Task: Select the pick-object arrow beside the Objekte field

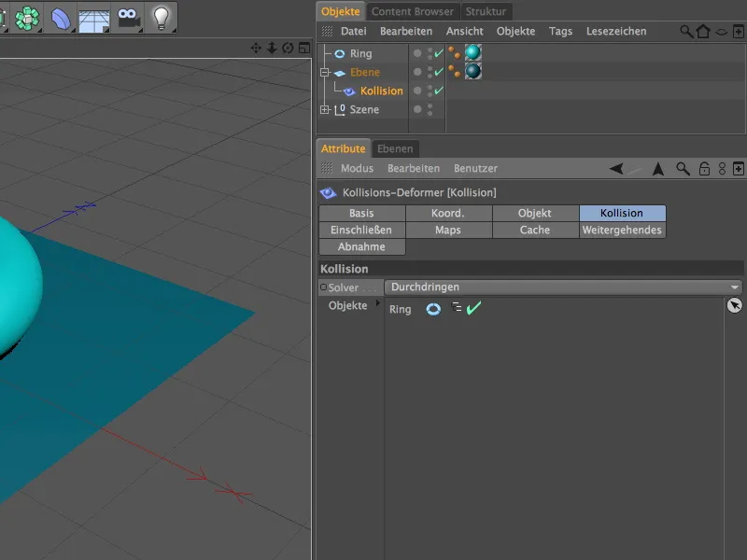Action: (x=734, y=306)
